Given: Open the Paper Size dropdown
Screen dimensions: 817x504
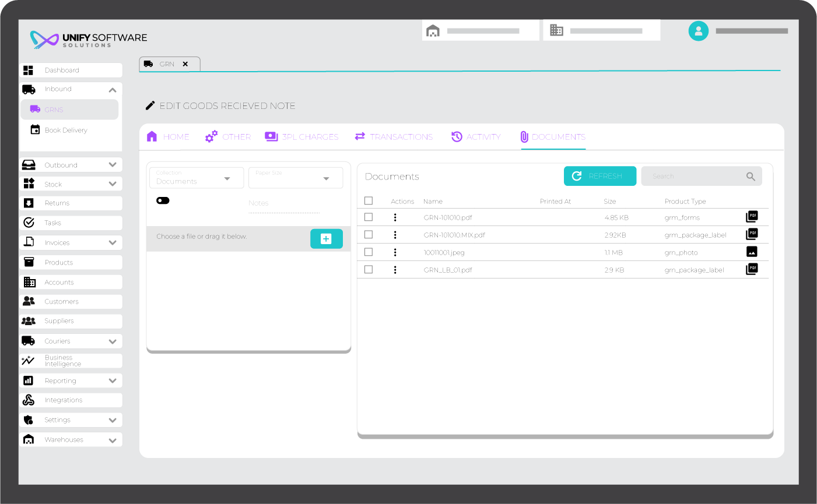Looking at the screenshot, I should tap(295, 178).
